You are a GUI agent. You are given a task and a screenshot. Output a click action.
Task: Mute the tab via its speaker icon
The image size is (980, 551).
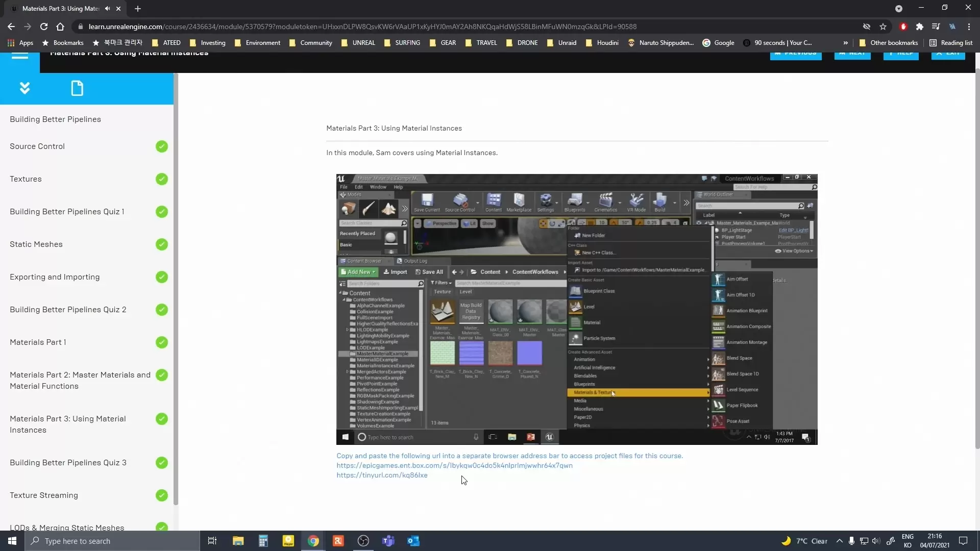tap(107, 9)
